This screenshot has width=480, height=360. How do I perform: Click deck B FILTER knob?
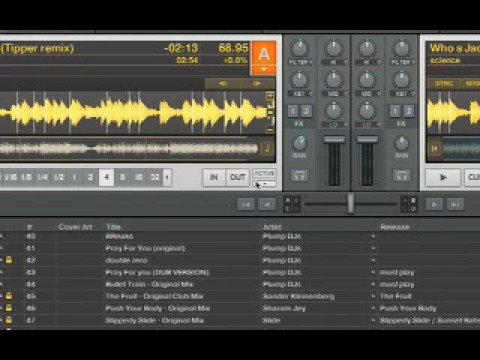[402, 49]
